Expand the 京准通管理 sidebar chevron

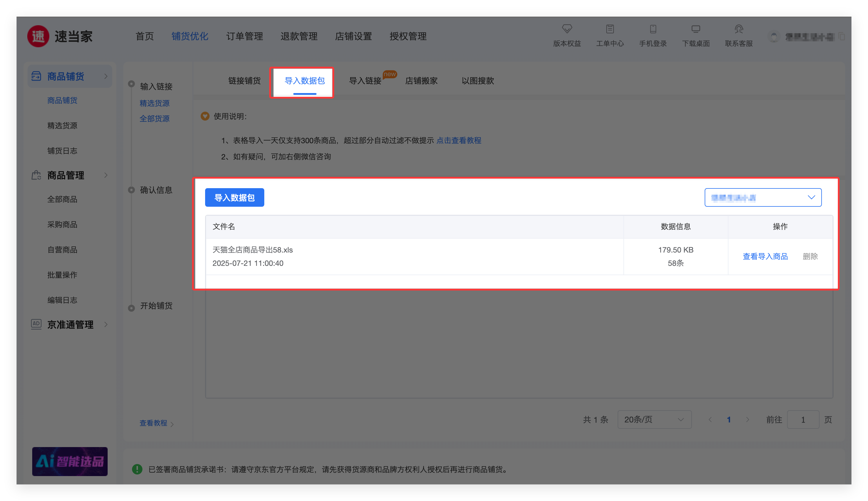click(x=106, y=324)
